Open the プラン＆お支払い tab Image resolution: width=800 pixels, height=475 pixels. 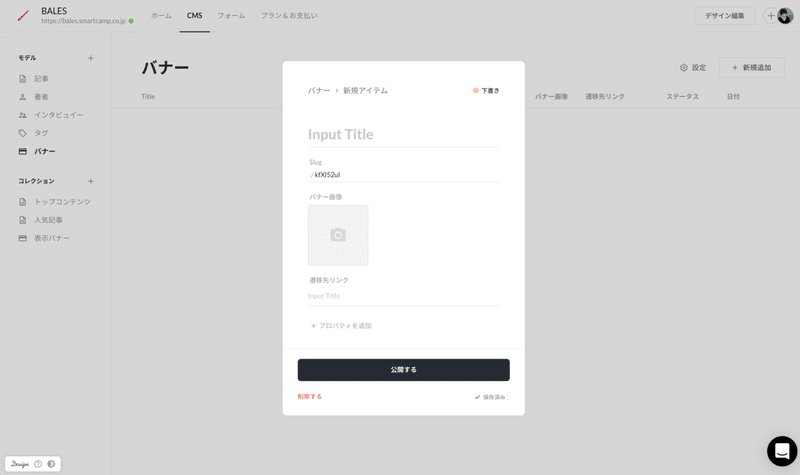[x=289, y=16]
